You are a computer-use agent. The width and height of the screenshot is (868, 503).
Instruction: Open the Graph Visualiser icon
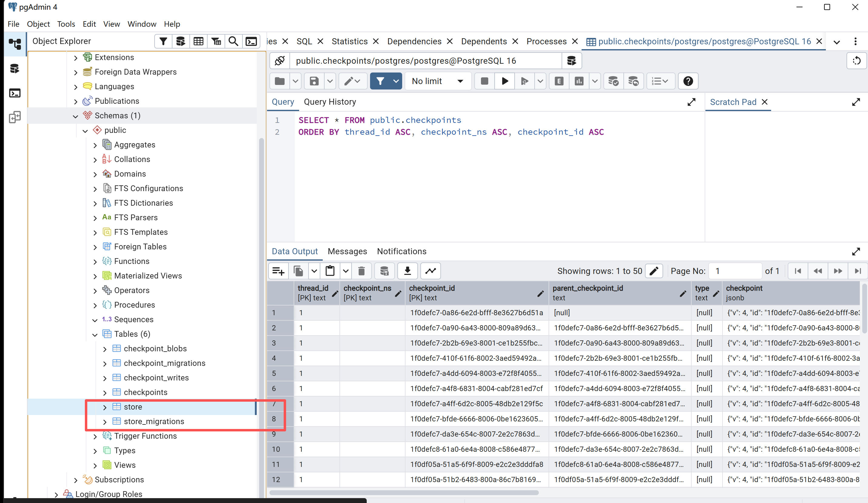[431, 271]
